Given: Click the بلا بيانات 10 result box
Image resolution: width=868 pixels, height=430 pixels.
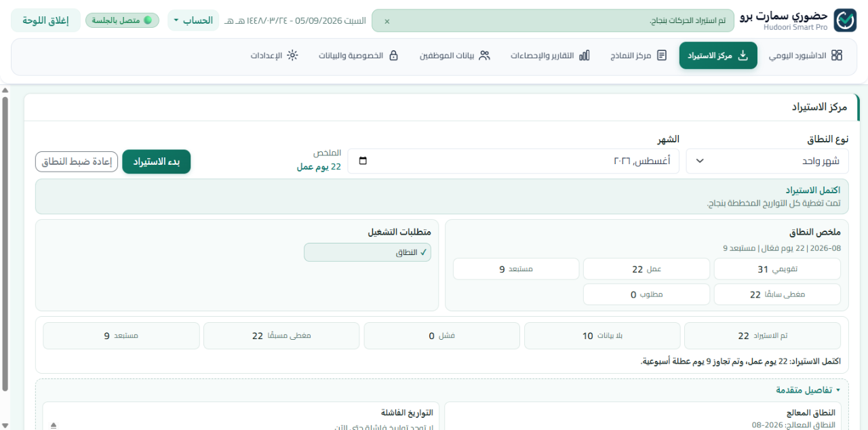Looking at the screenshot, I should (602, 336).
